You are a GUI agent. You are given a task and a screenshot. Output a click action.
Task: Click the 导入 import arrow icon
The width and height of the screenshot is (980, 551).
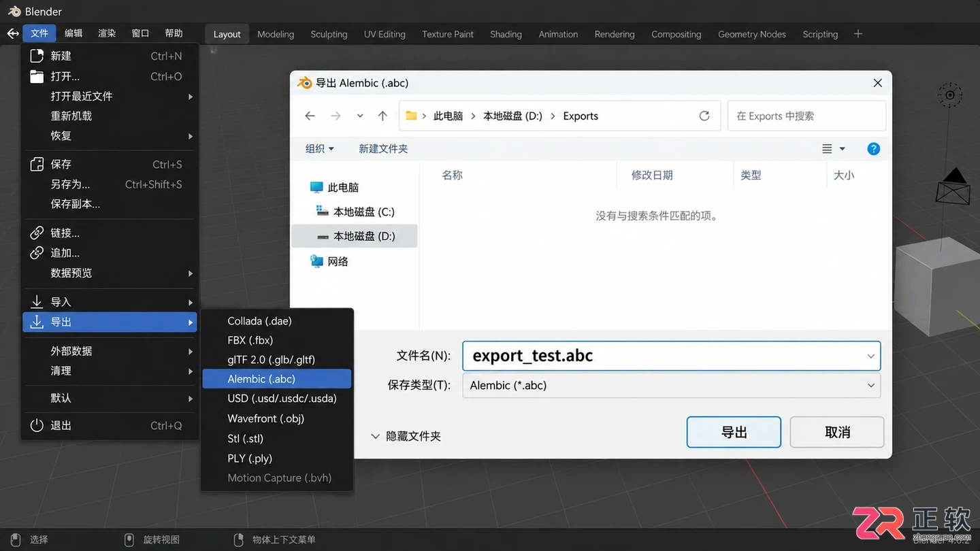pyautogui.click(x=37, y=302)
